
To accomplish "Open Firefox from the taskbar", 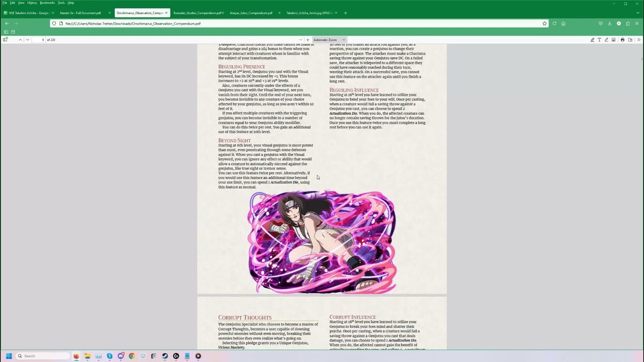I will (76, 356).
